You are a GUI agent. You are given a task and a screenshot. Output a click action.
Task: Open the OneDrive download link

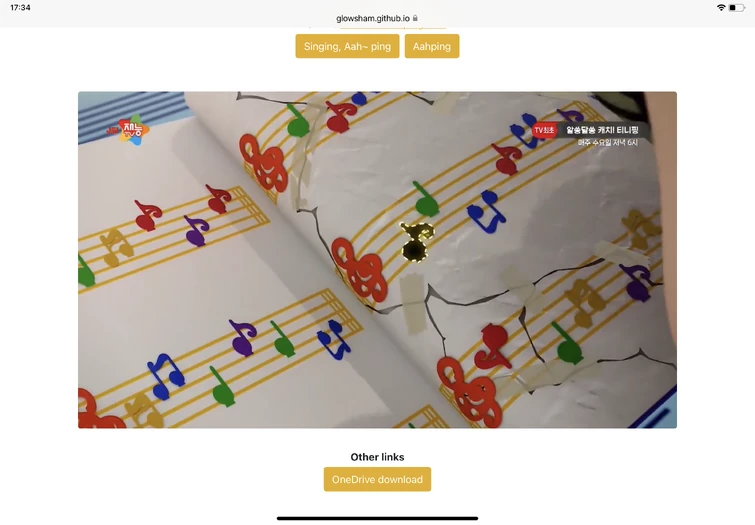click(x=377, y=479)
